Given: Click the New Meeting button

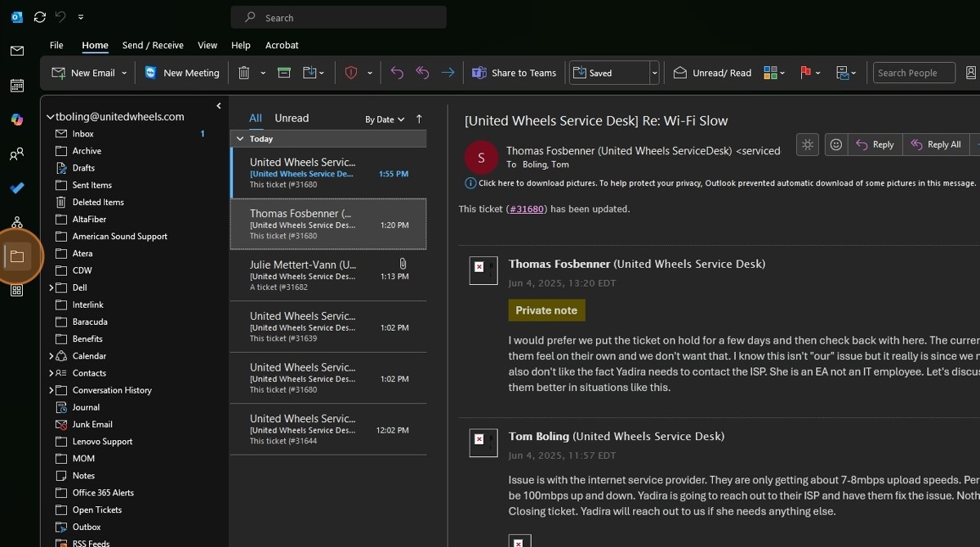Looking at the screenshot, I should (x=182, y=73).
